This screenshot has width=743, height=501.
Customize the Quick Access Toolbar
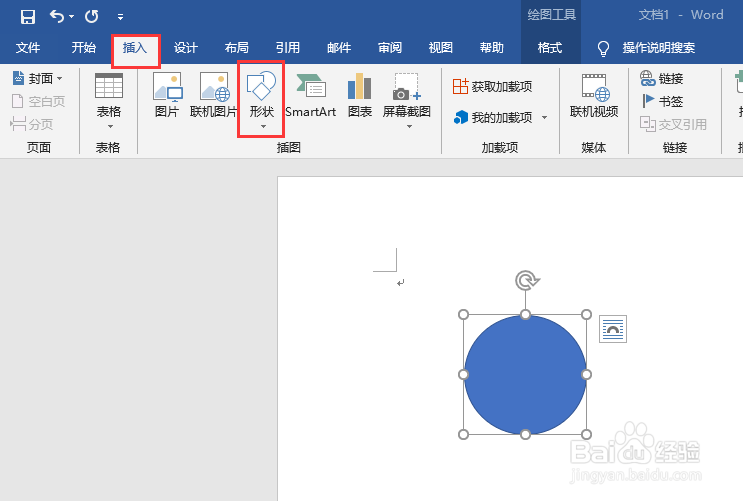120,17
